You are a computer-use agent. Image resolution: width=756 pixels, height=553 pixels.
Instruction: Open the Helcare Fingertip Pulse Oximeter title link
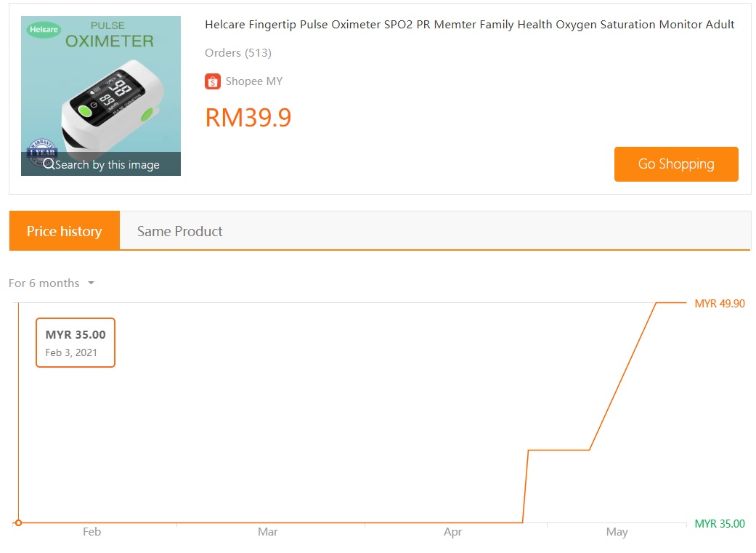(x=469, y=25)
